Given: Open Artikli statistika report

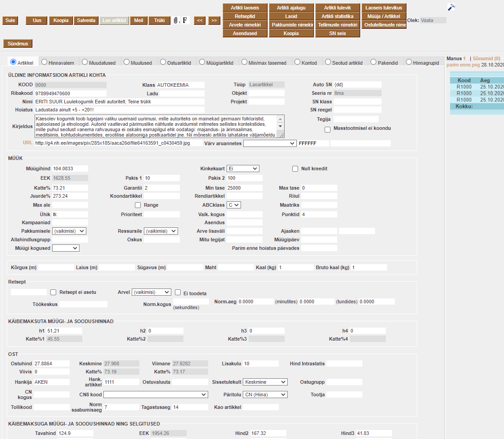Looking at the screenshot, I should tap(338, 16).
